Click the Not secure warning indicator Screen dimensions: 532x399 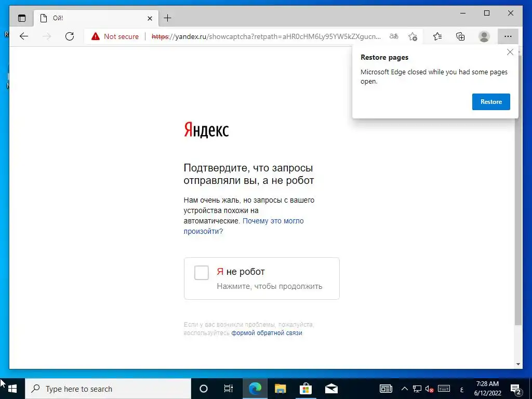(115, 36)
